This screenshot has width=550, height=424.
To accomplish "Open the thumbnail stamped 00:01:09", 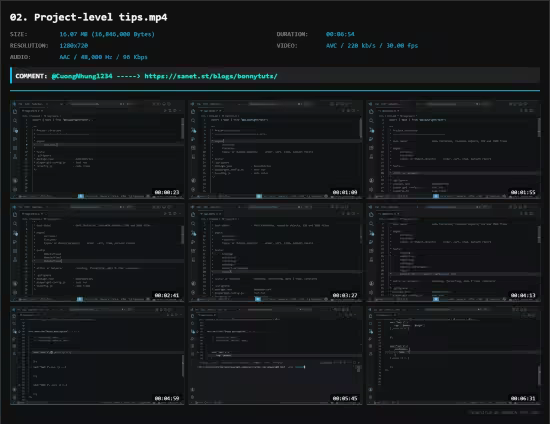I will [275, 150].
